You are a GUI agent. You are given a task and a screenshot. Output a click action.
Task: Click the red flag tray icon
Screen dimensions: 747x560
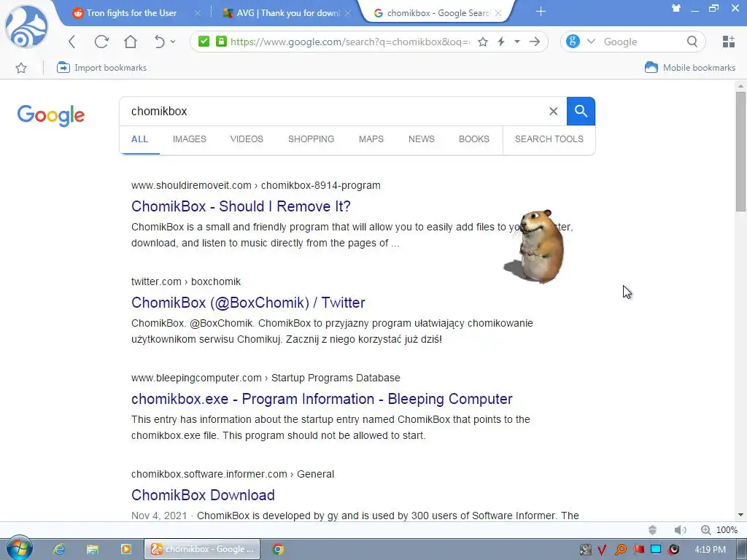pyautogui.click(x=638, y=550)
